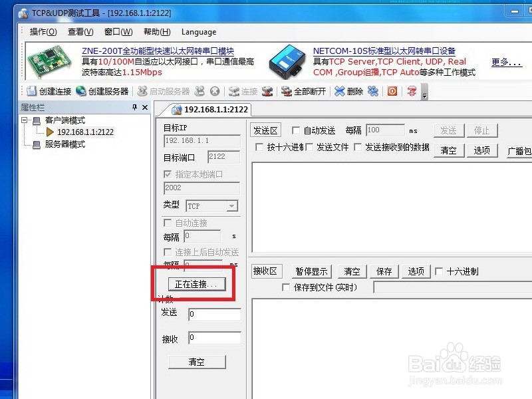This screenshot has width=532, height=399.
Task: Click the 目标IP input field
Action: coord(202,141)
